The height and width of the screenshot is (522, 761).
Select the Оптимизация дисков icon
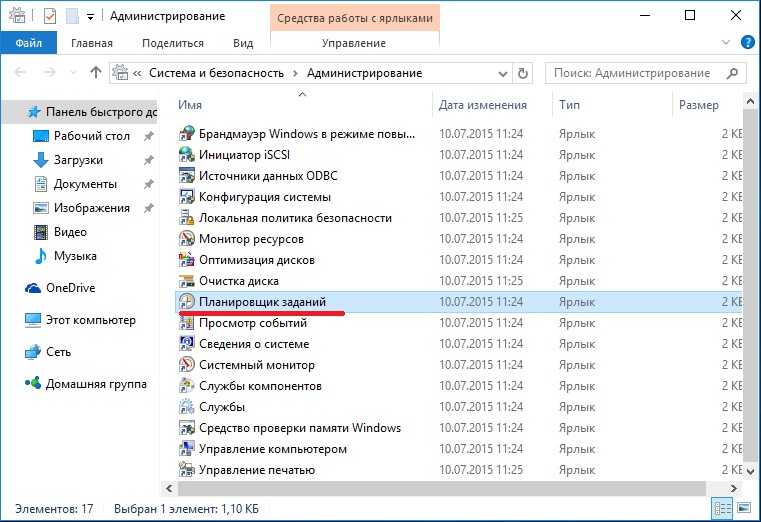click(x=187, y=260)
